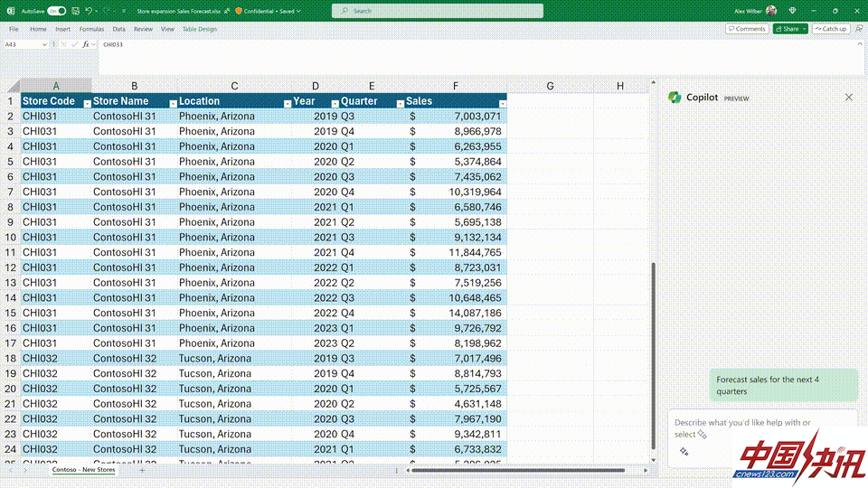Click the 'Forecast sales for the next 4 quarters' message
This screenshot has height=488, width=868.
click(x=783, y=385)
